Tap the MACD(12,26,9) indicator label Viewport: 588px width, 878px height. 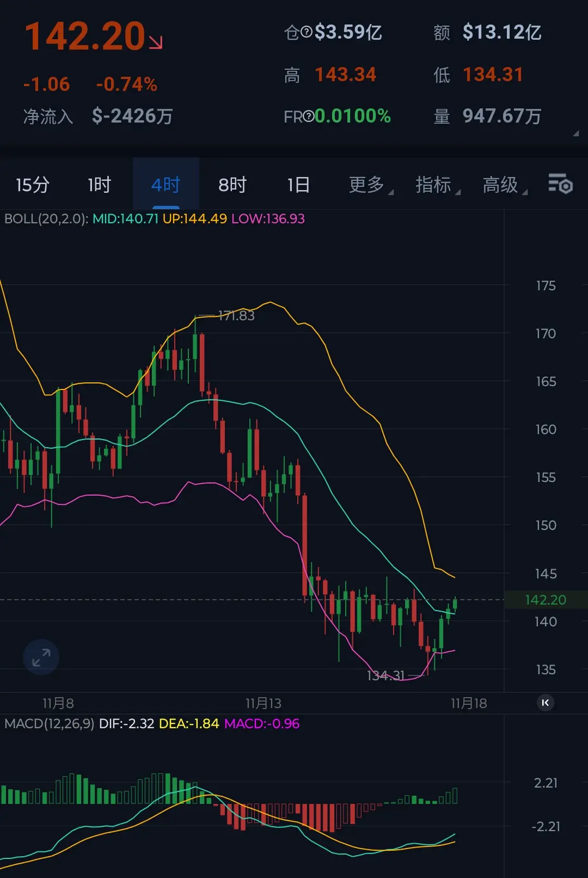pyautogui.click(x=49, y=723)
